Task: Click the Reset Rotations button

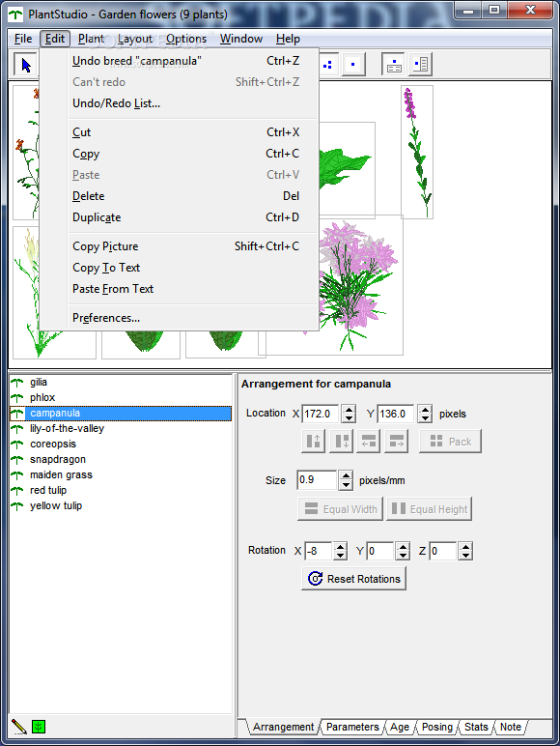Action: click(353, 579)
